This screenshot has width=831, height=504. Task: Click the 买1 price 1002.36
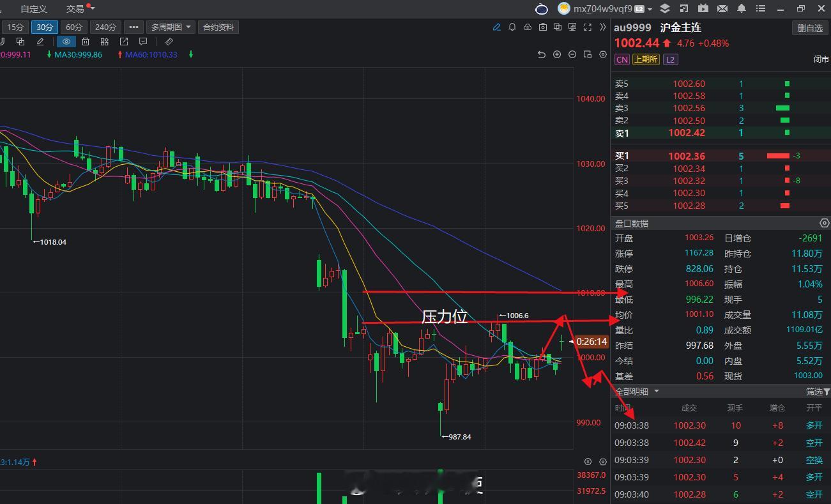tap(687, 156)
